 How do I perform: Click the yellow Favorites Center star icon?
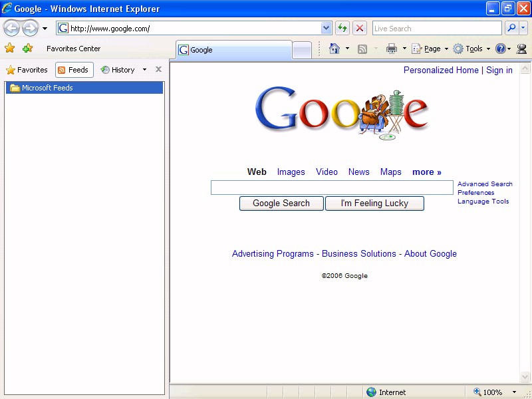coord(10,48)
